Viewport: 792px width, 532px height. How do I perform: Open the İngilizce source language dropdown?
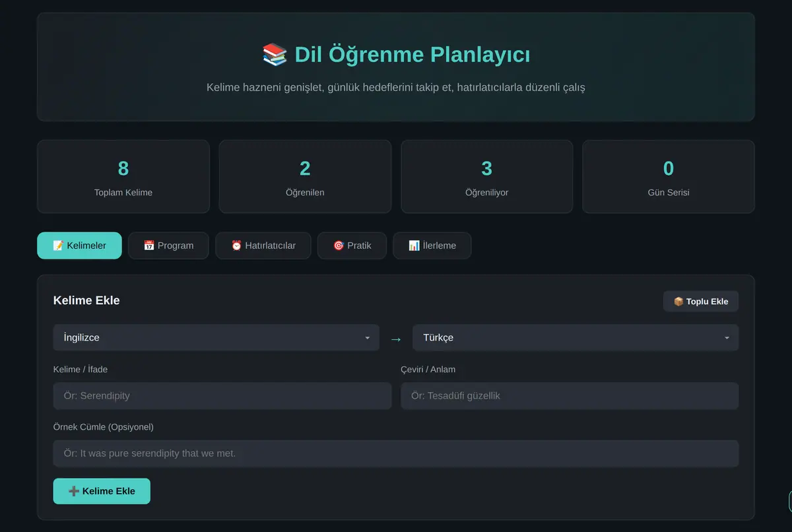216,337
